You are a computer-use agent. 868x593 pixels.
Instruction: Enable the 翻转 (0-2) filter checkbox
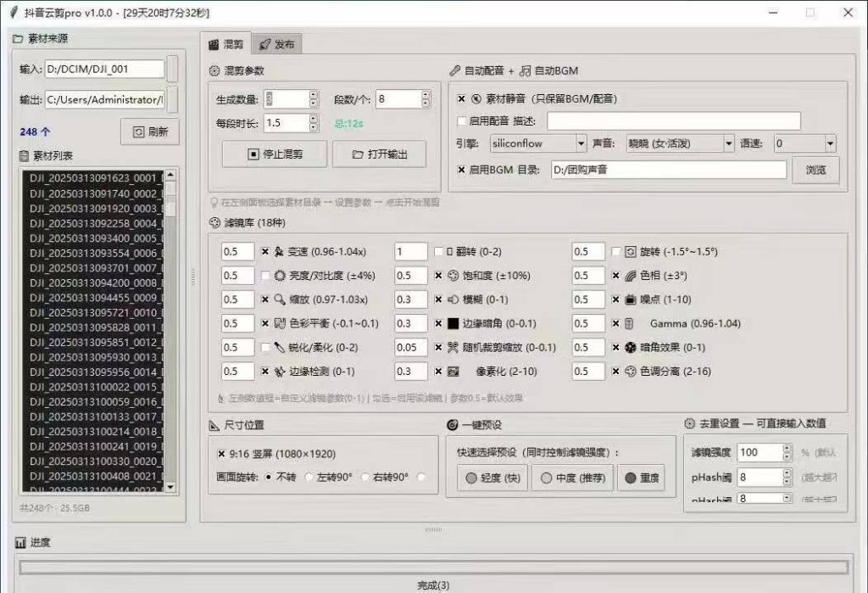tap(438, 252)
